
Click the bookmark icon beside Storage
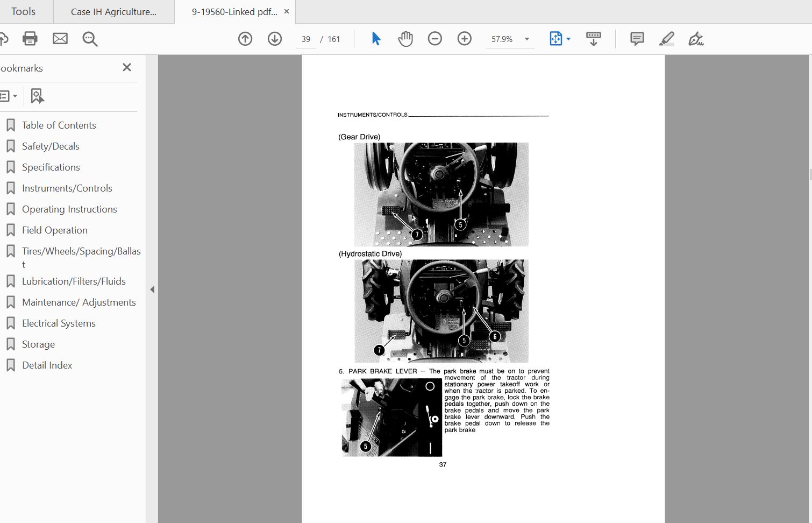pos(10,344)
